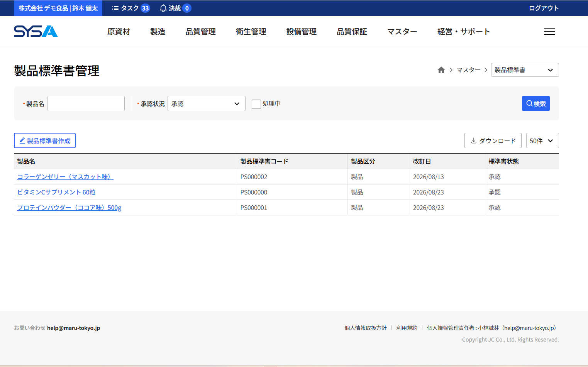Open 利用規約 footer link
The width and height of the screenshot is (588, 367).
click(407, 328)
